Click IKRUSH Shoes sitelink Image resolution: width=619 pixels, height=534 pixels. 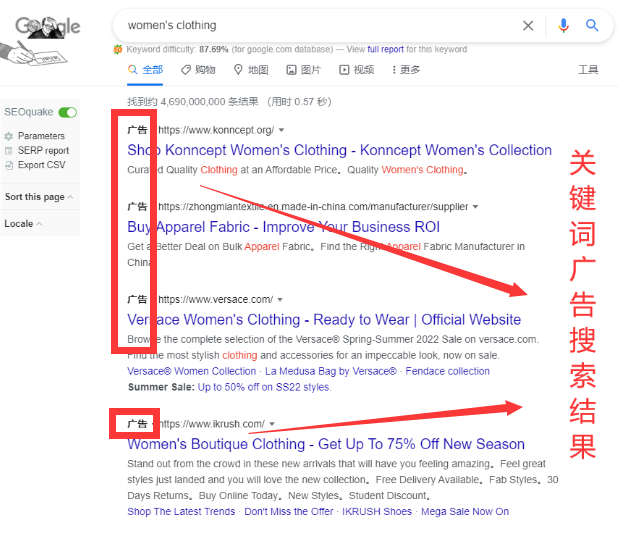click(377, 512)
